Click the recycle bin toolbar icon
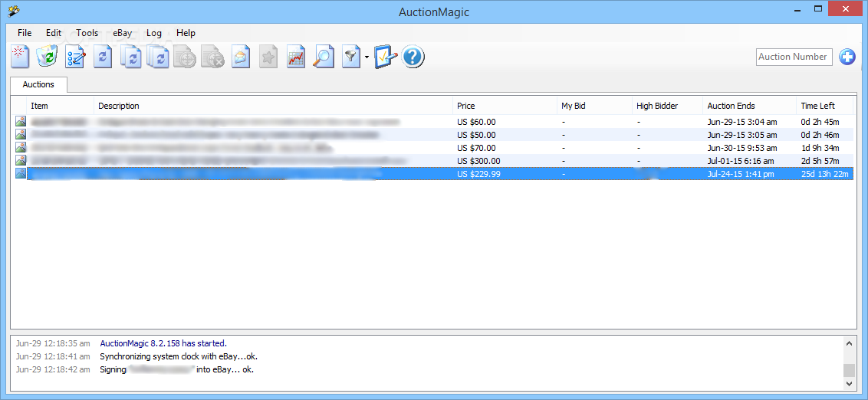 click(x=47, y=57)
